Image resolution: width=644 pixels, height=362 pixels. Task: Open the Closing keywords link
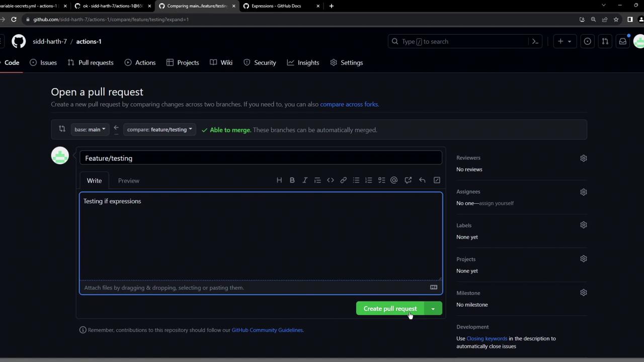pos(487,338)
